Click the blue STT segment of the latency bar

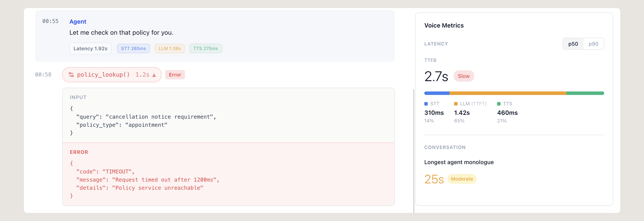[437, 93]
